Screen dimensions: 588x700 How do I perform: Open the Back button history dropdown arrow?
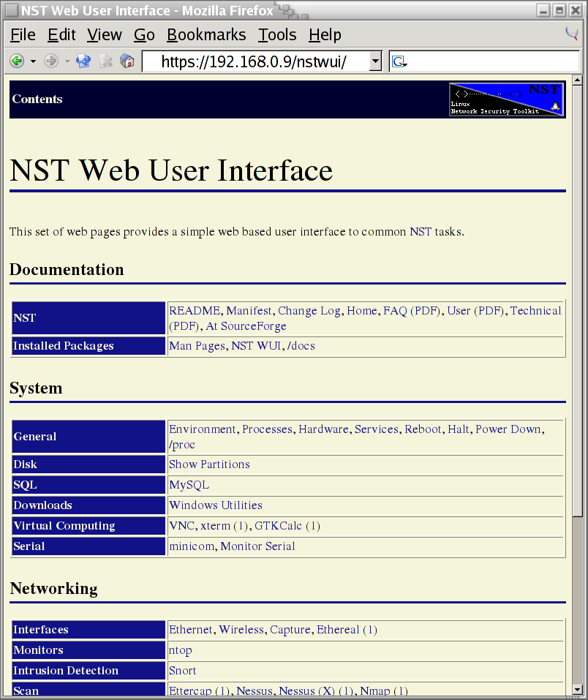pyautogui.click(x=33, y=61)
